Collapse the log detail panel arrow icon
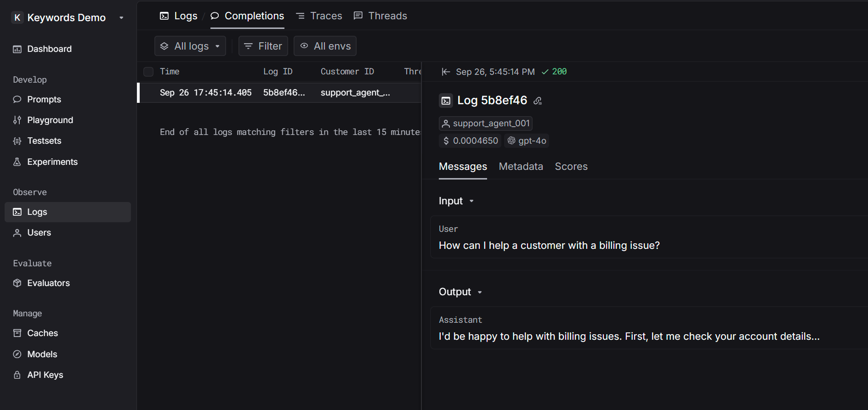 [445, 72]
